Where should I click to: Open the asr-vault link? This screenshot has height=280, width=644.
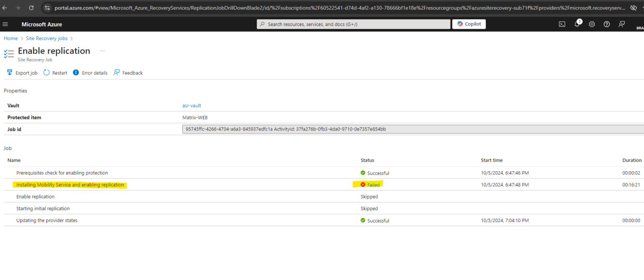point(192,105)
